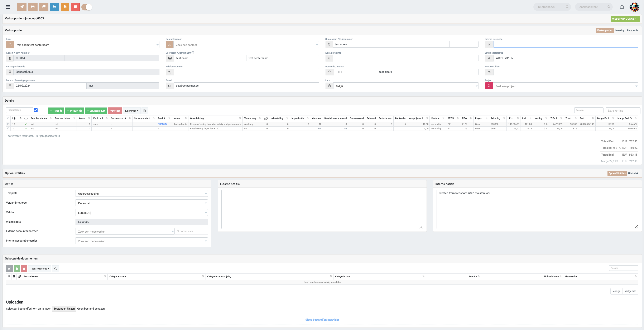Toggle the switch in the top toolbar
Viewport: 644px width, 330px height.
pos(87,7)
